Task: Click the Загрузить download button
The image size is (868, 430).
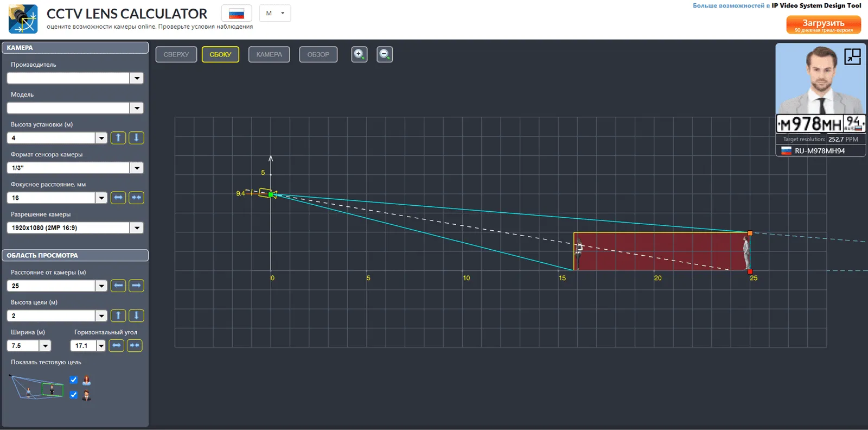Action: click(x=824, y=25)
